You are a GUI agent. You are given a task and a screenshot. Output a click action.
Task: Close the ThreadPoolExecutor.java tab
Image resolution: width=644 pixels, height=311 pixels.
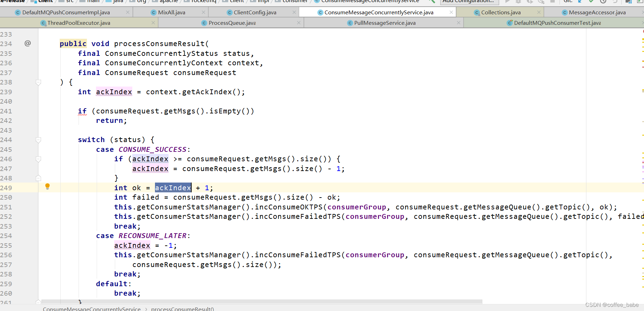coord(153,23)
